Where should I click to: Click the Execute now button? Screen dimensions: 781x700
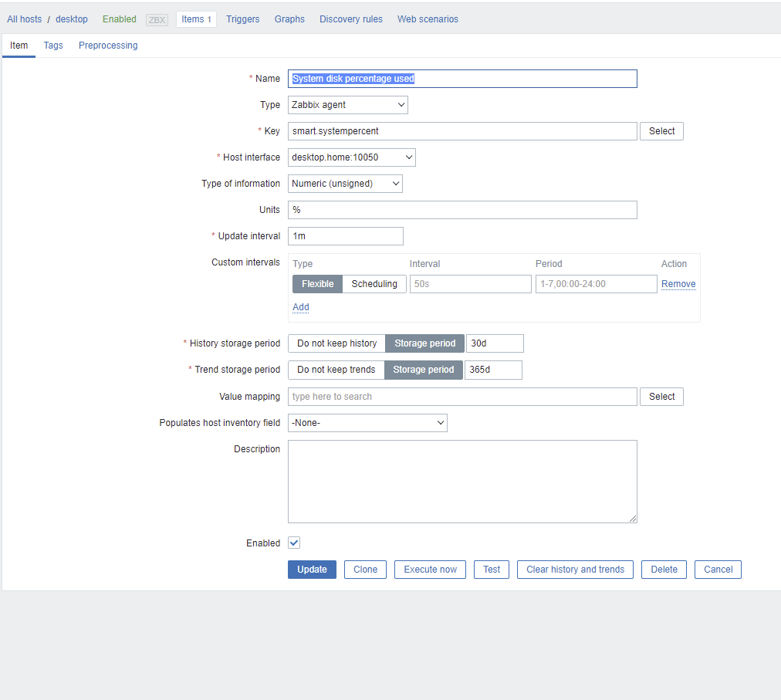click(x=430, y=570)
